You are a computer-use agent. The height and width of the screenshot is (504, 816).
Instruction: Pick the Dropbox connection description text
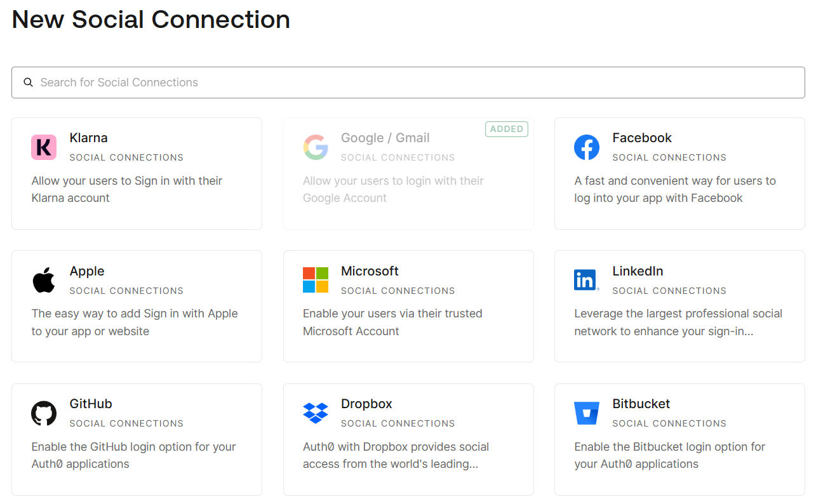(395, 455)
